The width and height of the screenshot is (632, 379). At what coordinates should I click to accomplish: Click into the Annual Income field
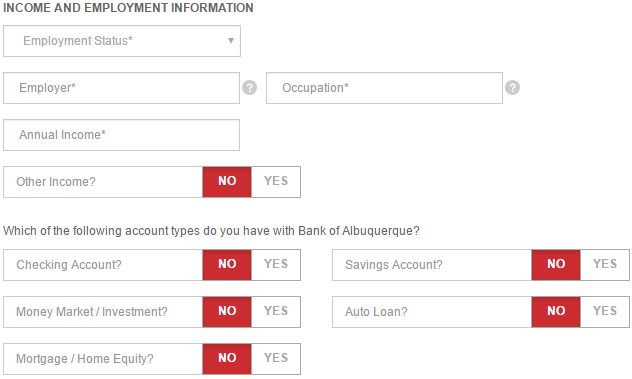tap(121, 135)
